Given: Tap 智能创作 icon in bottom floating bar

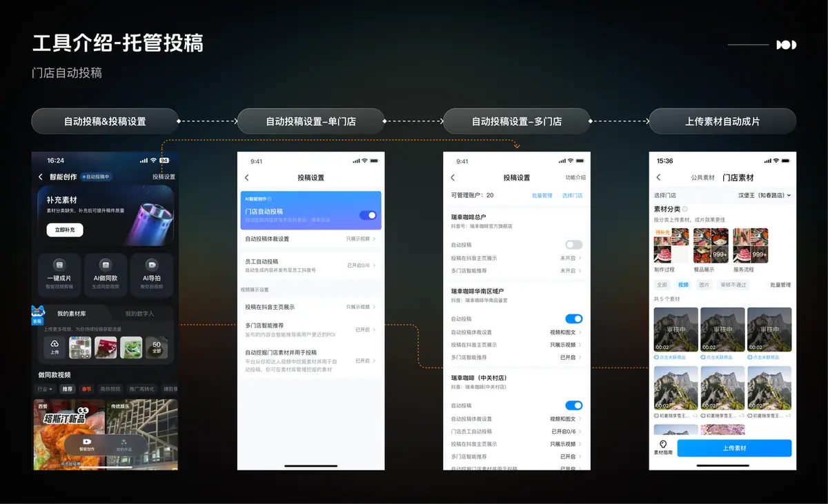Looking at the screenshot, I should pos(86,444).
